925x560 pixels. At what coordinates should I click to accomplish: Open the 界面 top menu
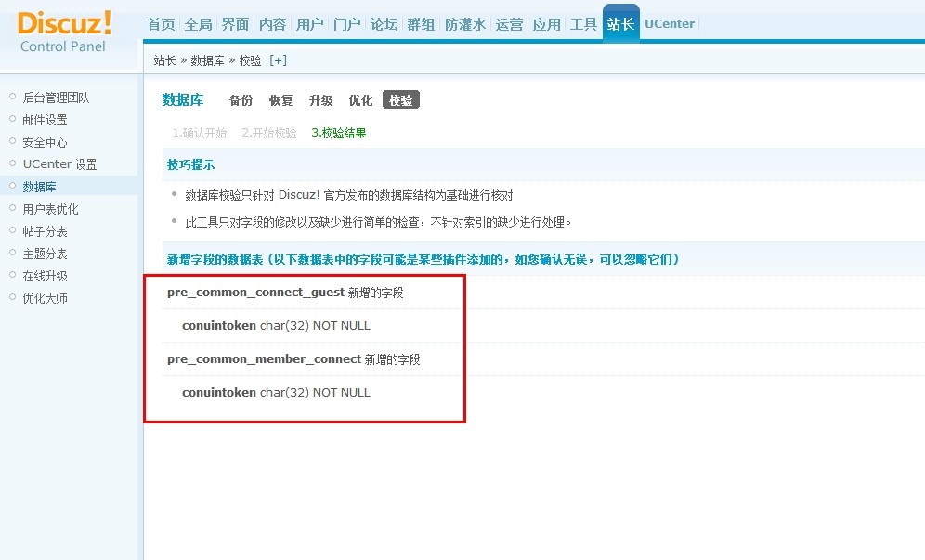235,24
